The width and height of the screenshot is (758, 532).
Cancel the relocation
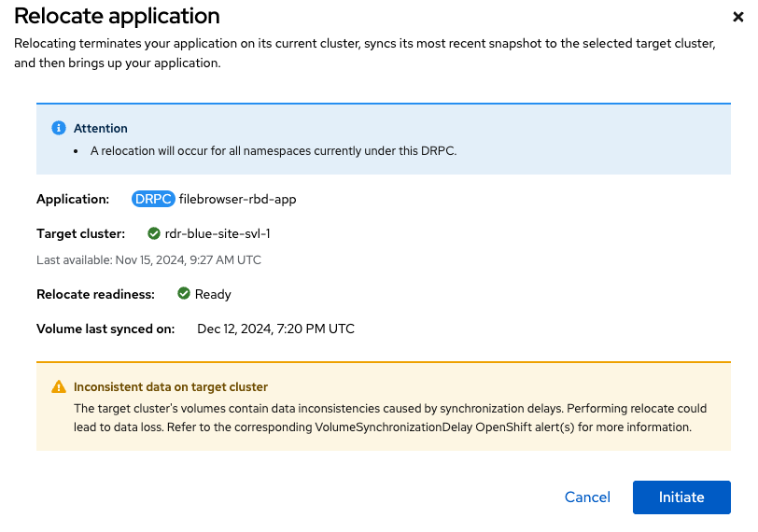(x=587, y=497)
